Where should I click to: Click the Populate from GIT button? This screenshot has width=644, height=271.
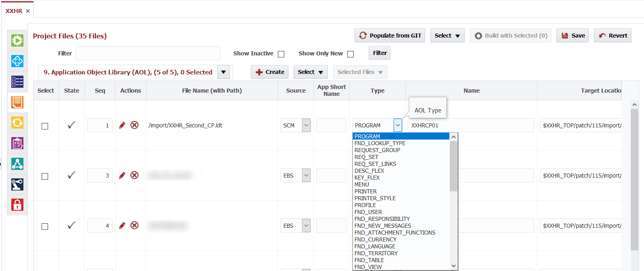[390, 36]
